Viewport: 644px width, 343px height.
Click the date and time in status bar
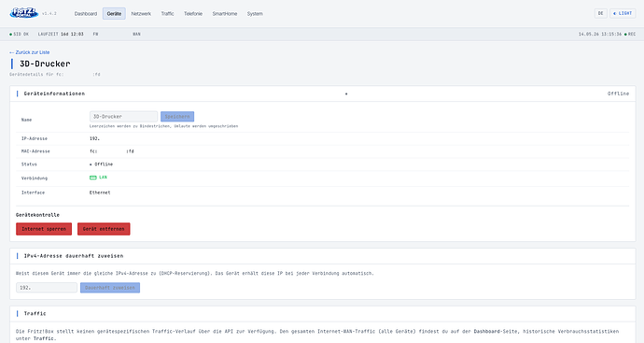tap(600, 35)
